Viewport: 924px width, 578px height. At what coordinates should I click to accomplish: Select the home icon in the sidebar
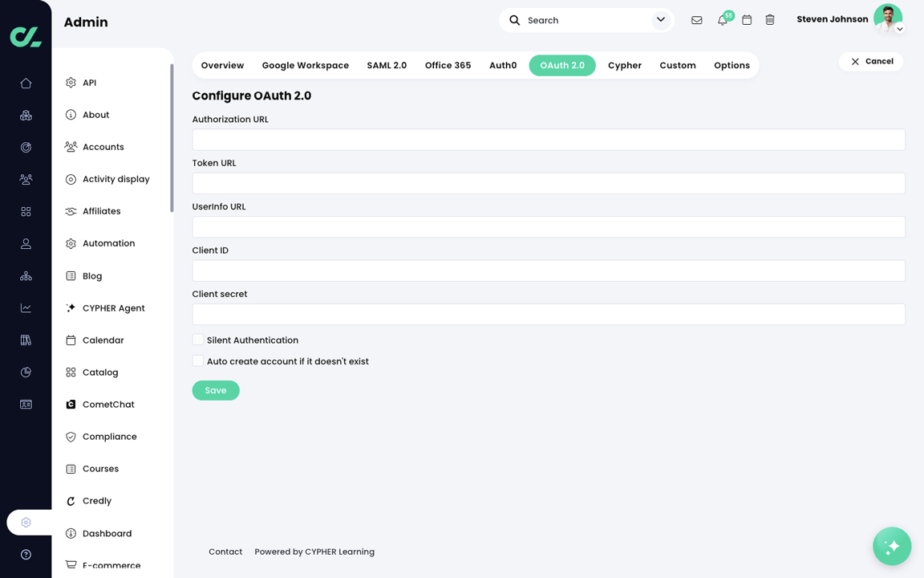coord(25,83)
